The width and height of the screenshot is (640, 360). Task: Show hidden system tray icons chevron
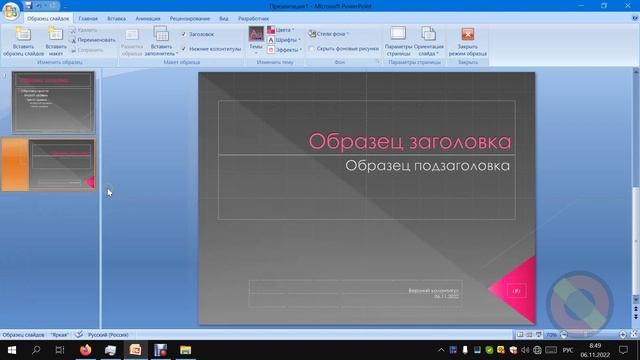(x=441, y=350)
